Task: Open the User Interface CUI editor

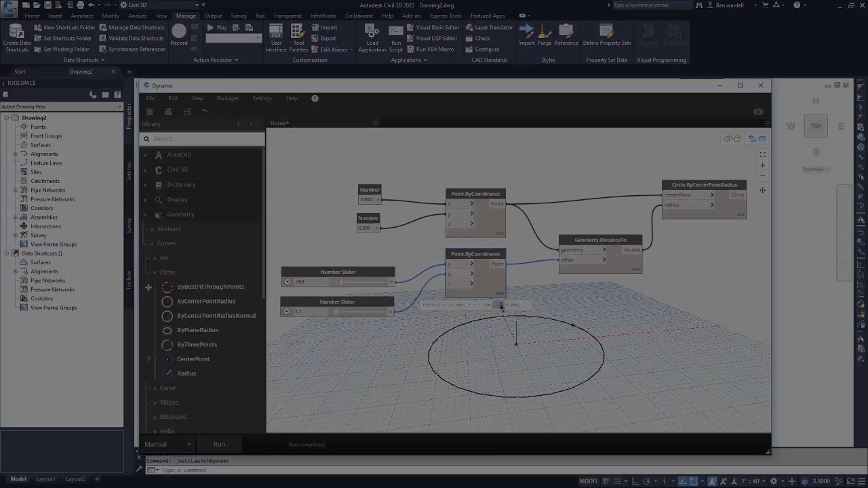Action: pos(276,39)
